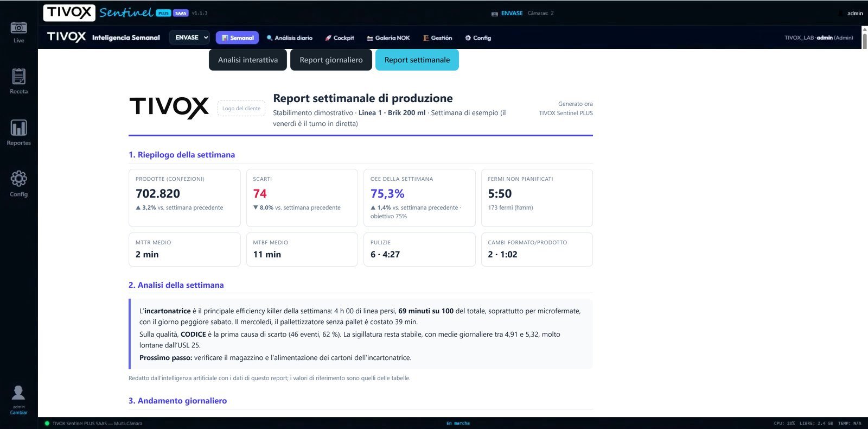
Task: Click the CPU: 28% status entry
Action: click(784, 424)
